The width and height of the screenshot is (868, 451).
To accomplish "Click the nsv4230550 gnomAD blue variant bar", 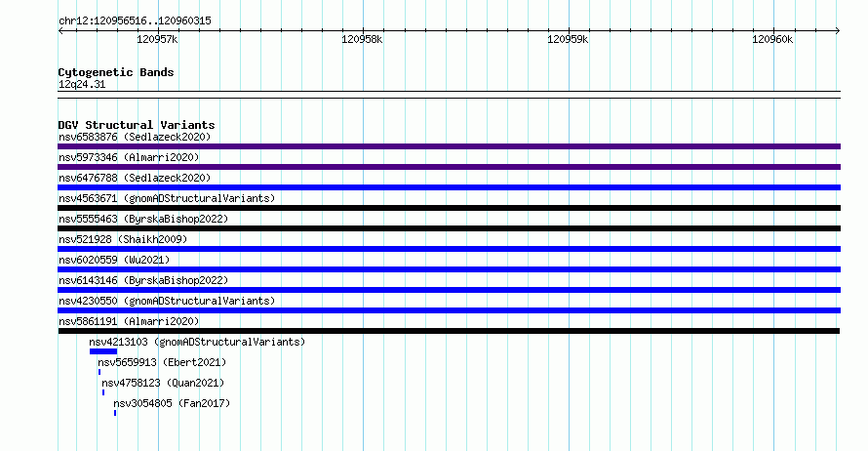I will 449,310.
